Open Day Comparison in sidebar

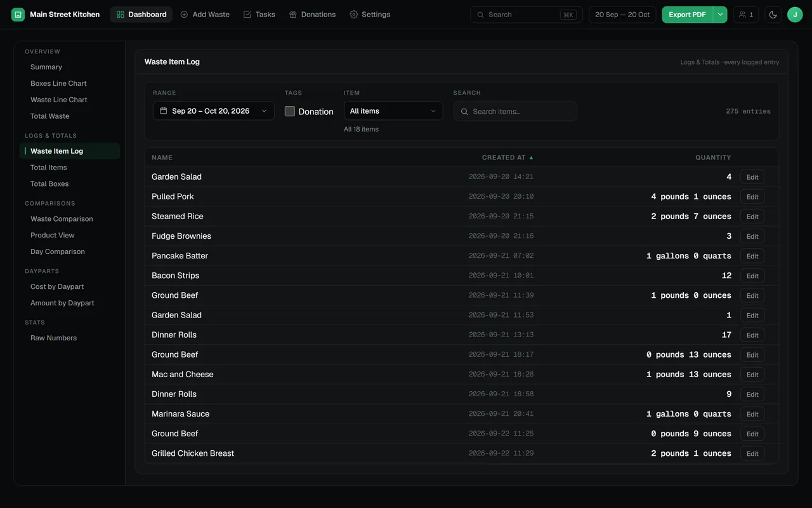click(x=70, y=252)
